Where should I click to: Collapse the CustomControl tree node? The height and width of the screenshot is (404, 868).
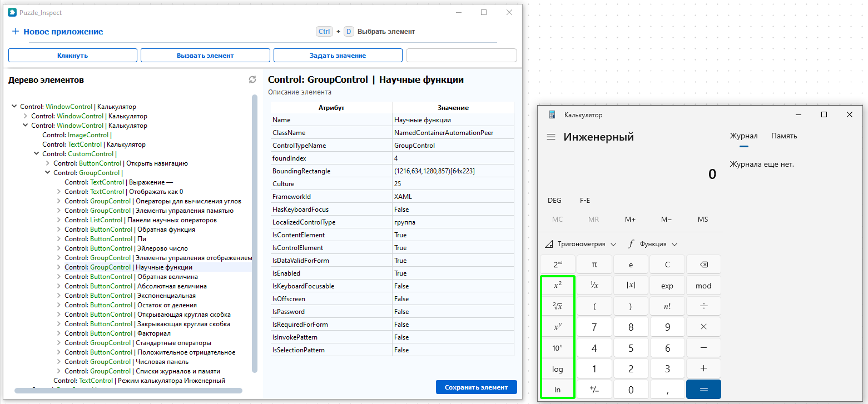point(37,154)
